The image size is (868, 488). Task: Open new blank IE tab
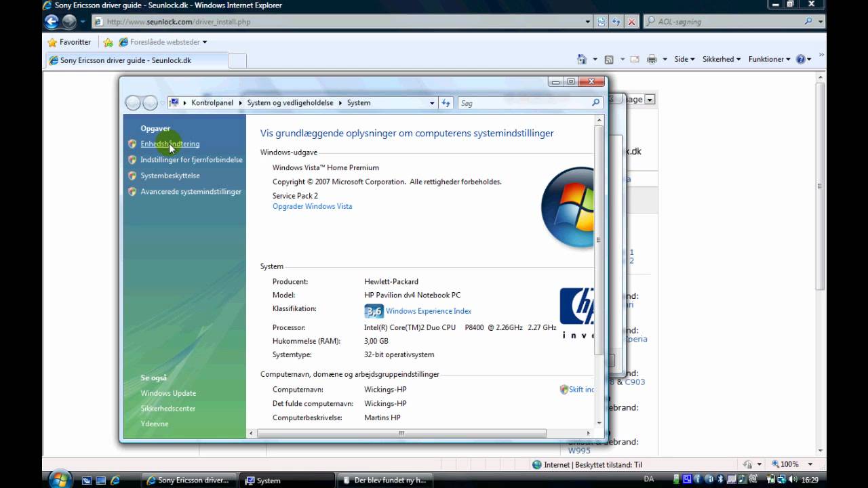237,60
